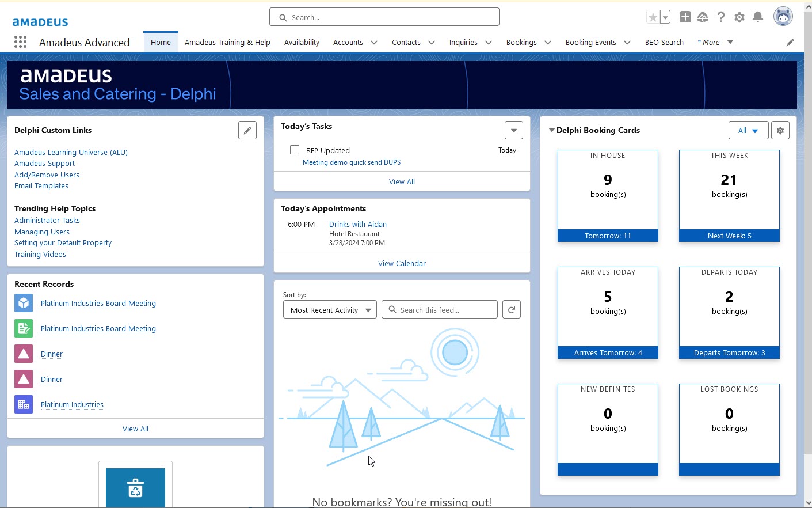Open the This Week bookings card

[729, 196]
